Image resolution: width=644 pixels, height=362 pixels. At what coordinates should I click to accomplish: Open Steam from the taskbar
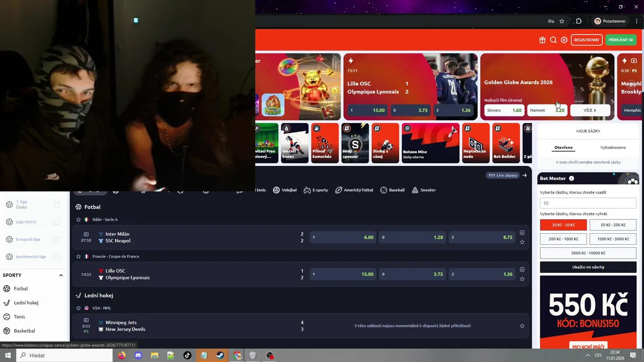(x=220, y=355)
